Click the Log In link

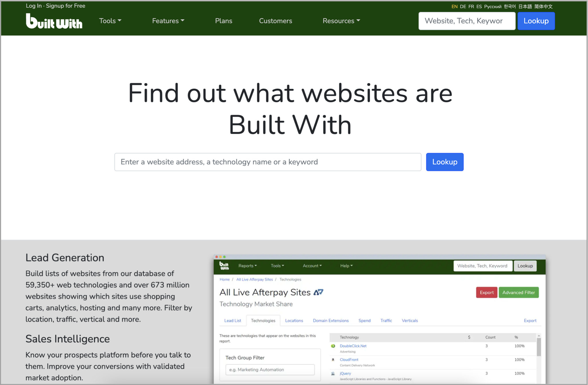pos(34,6)
